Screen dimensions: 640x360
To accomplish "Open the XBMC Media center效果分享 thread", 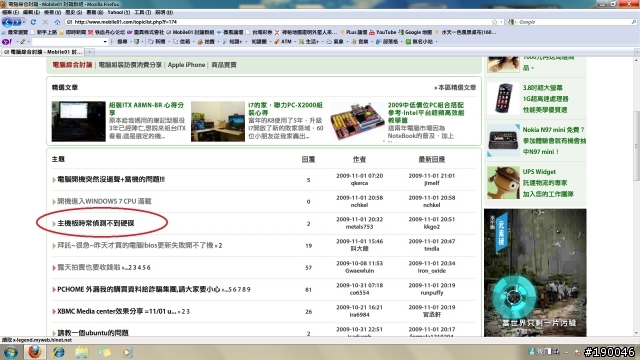I will 116,311.
